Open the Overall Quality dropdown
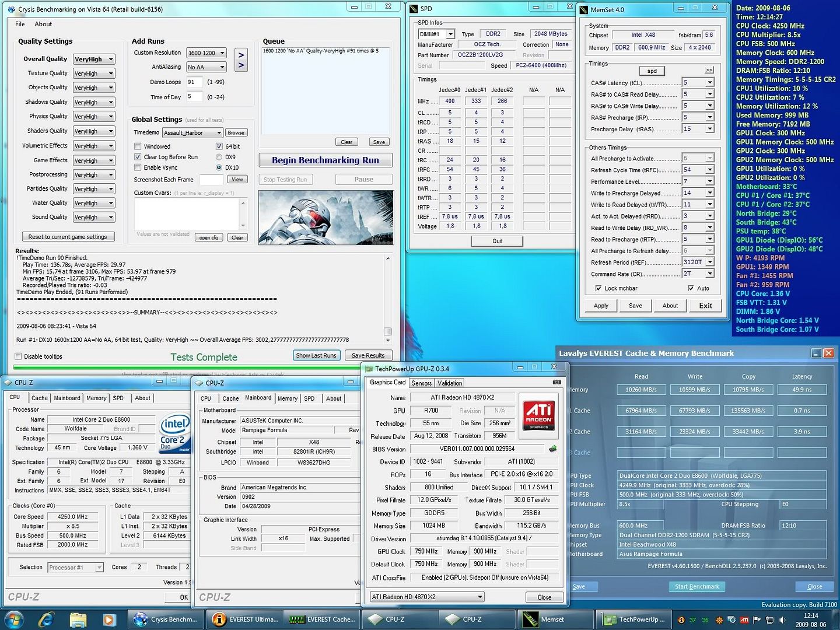Viewport: 840px width, 630px height. [94, 59]
